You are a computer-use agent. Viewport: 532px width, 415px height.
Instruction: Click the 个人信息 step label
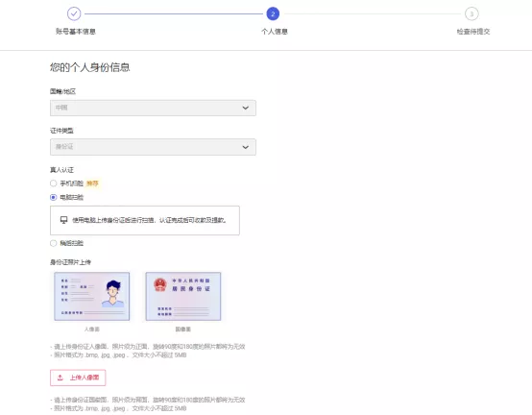tap(275, 32)
